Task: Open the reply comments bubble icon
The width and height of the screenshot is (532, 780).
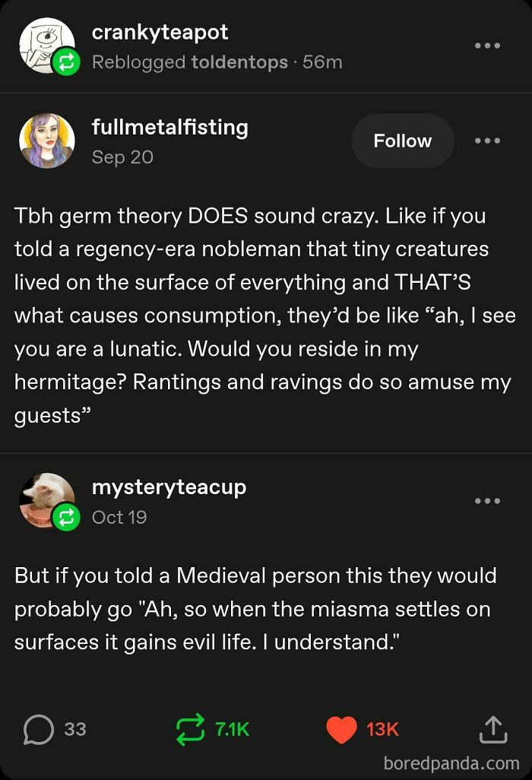Action: pos(38,729)
